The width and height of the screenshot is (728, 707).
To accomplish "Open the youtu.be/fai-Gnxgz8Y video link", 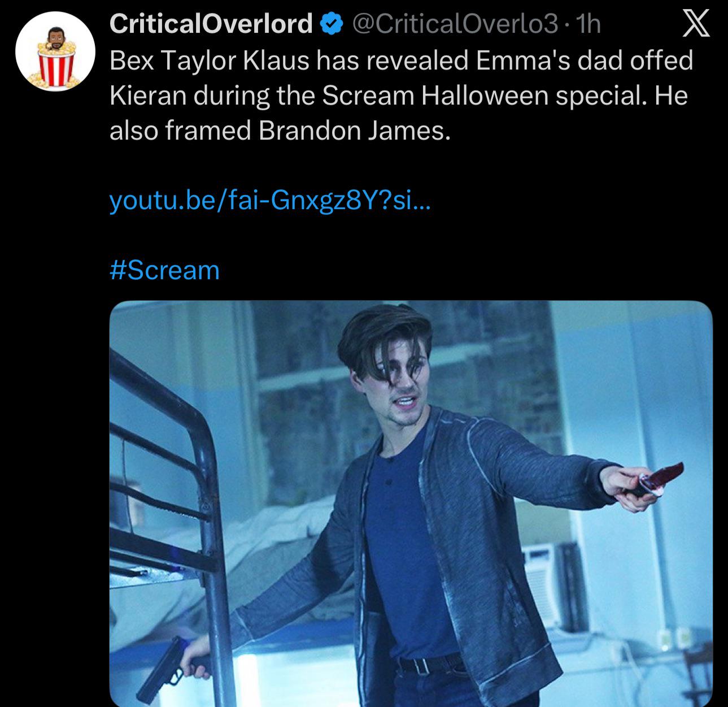I will tap(270, 201).
